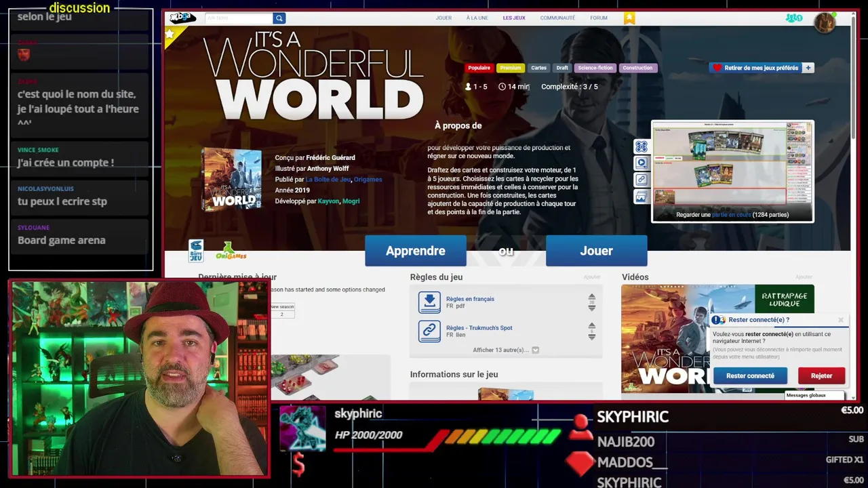This screenshot has width=868, height=488.
Task: Focus the game search input field
Action: click(x=237, y=18)
